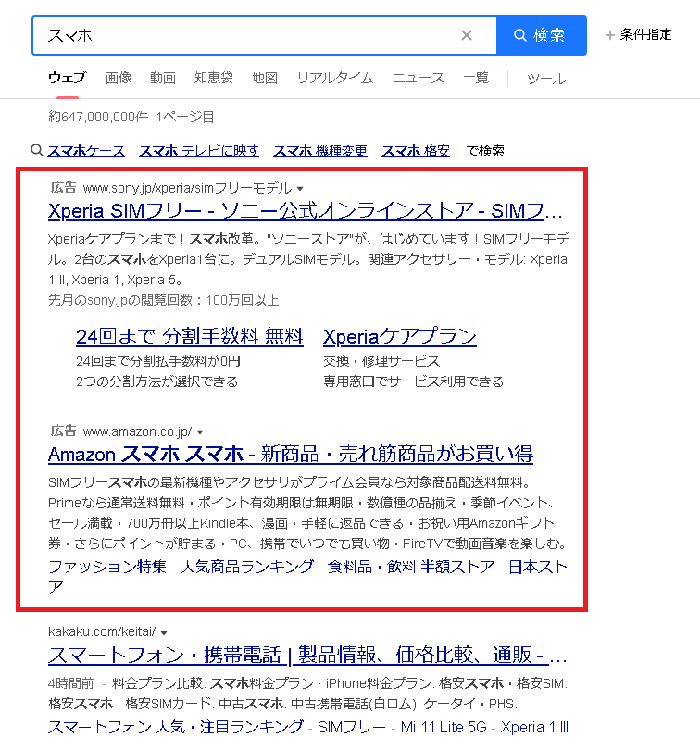This screenshot has width=700, height=750.
Task: Clear the search box with the X icon
Action: tap(467, 35)
